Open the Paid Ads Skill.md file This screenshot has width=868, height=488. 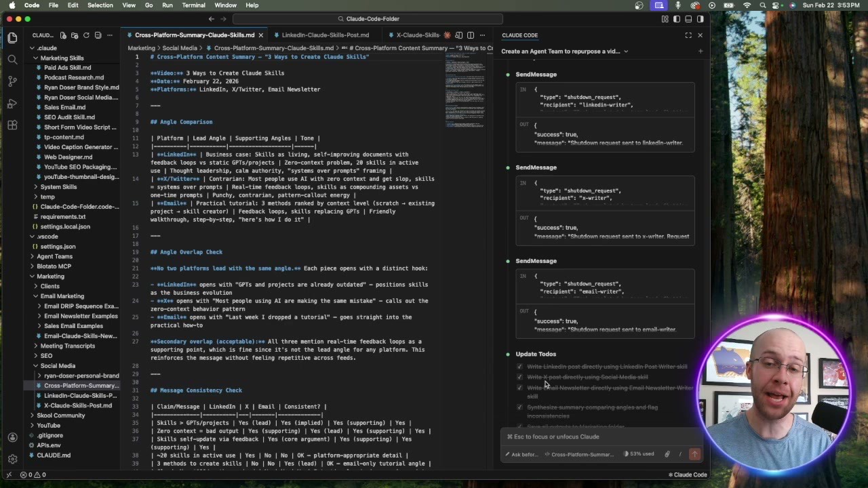[x=67, y=68]
